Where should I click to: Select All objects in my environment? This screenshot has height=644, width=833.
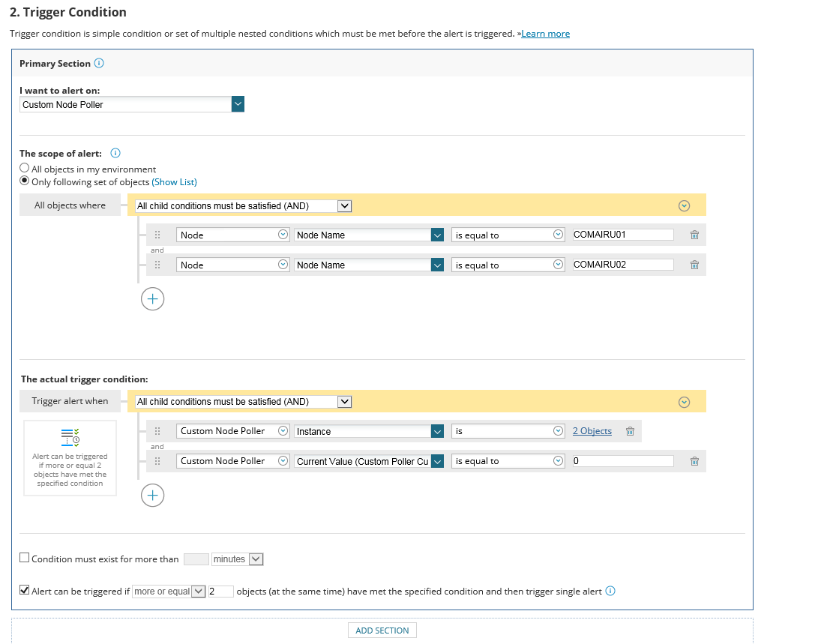click(x=25, y=169)
